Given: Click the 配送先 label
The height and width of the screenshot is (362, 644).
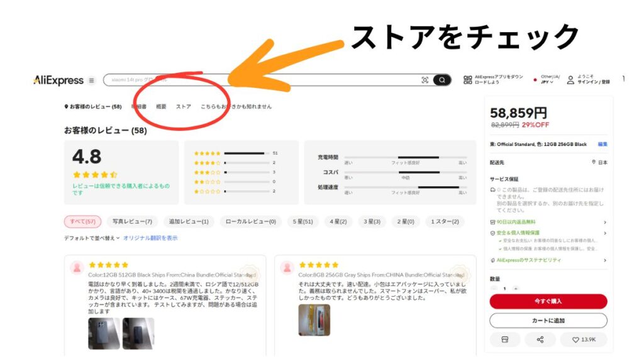Looking at the screenshot, I should (497, 163).
